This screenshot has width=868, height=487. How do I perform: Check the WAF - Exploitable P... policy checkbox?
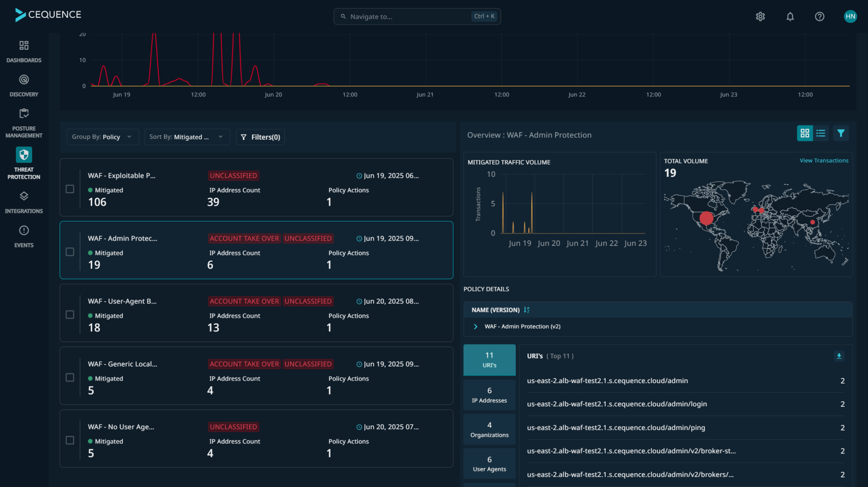pos(70,189)
